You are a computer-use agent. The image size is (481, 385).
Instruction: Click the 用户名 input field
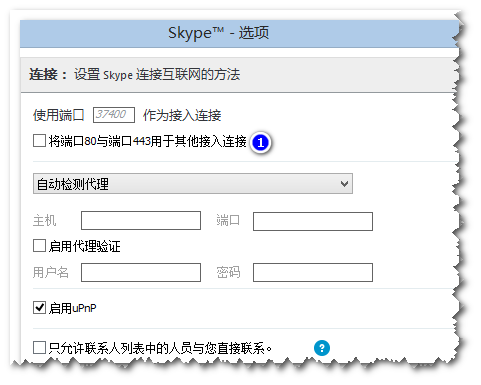pyautogui.click(x=141, y=272)
